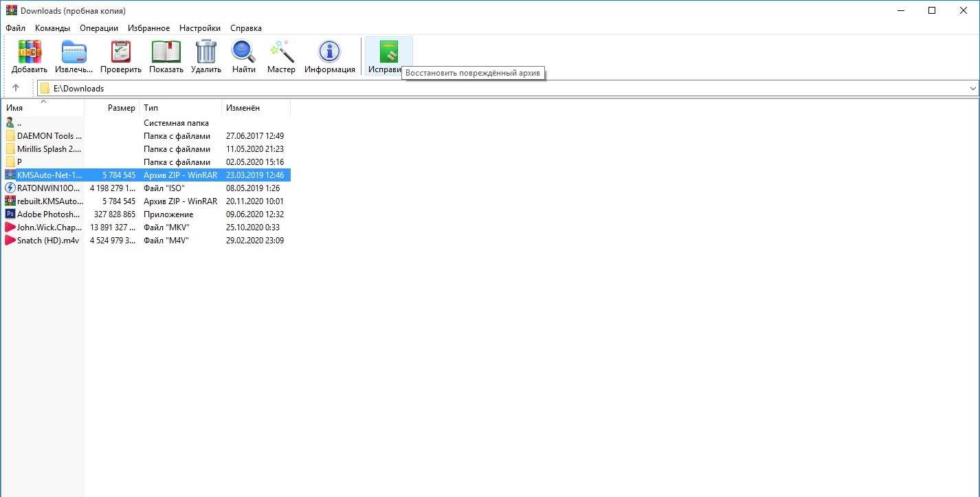Select the DAEMON Tools folder
Viewport: 980px width, 497px height.
pyautogui.click(x=49, y=136)
